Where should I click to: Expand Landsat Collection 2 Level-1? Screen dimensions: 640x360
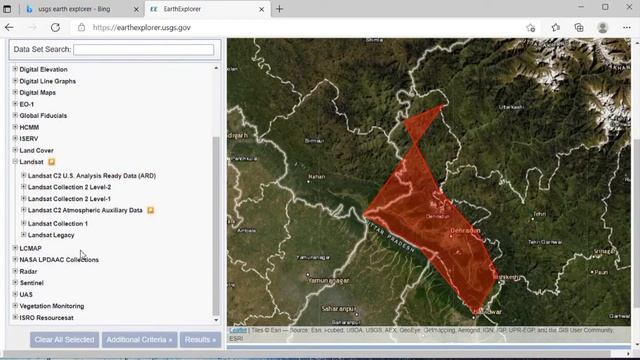coord(23,198)
